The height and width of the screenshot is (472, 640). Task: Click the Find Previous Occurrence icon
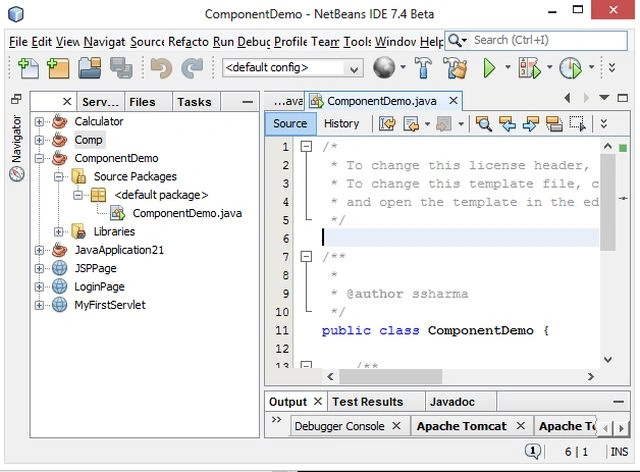(507, 124)
